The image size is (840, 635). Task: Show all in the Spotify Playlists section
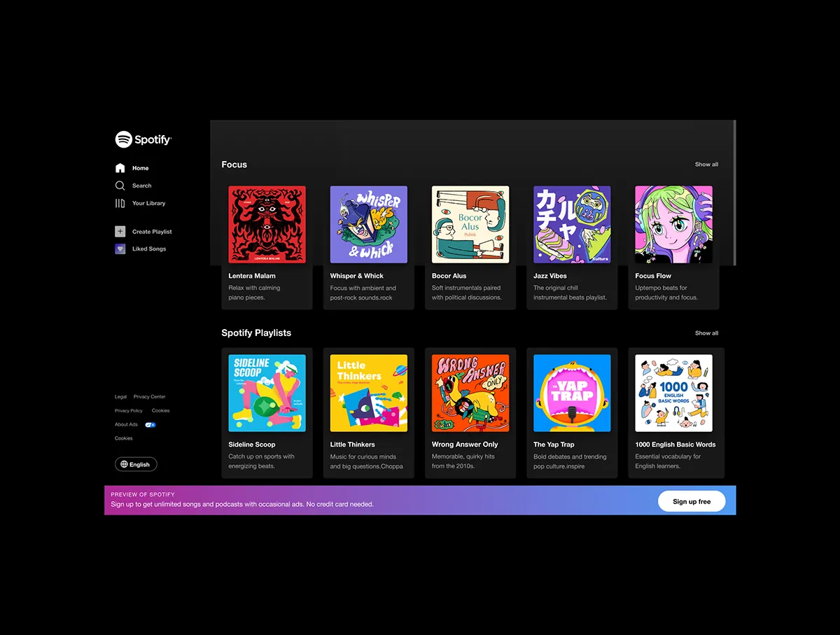pyautogui.click(x=706, y=333)
